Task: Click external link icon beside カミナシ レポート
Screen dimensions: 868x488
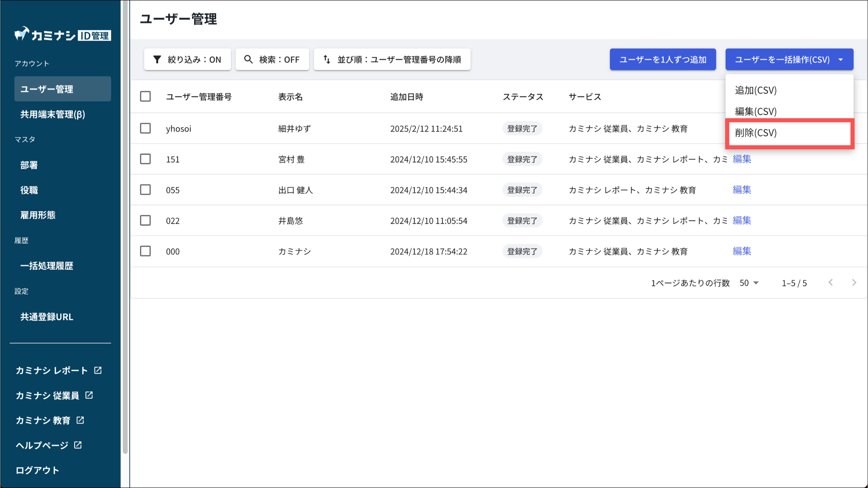Action: pyautogui.click(x=98, y=370)
